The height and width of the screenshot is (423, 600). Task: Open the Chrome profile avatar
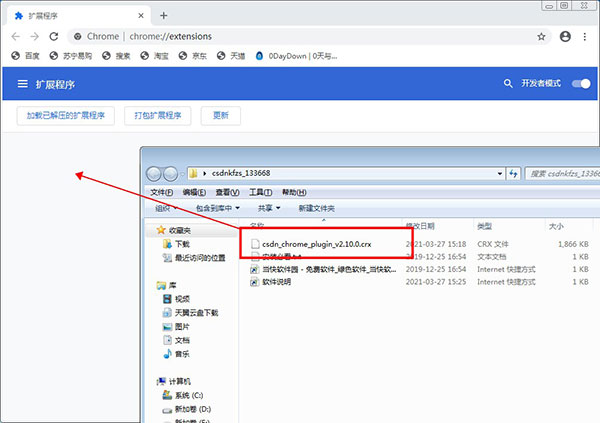click(x=565, y=36)
